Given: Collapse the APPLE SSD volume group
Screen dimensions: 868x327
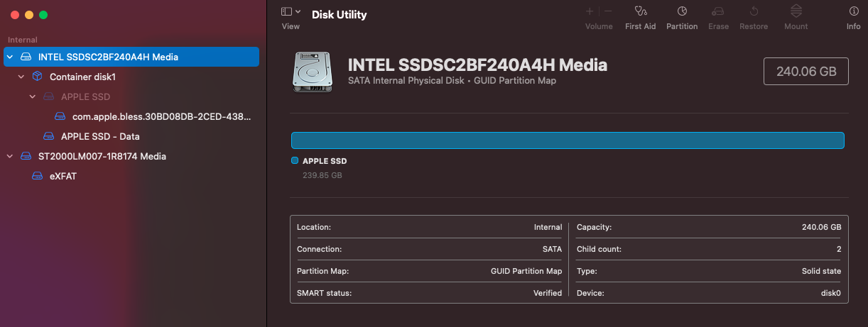Looking at the screenshot, I should point(33,96).
